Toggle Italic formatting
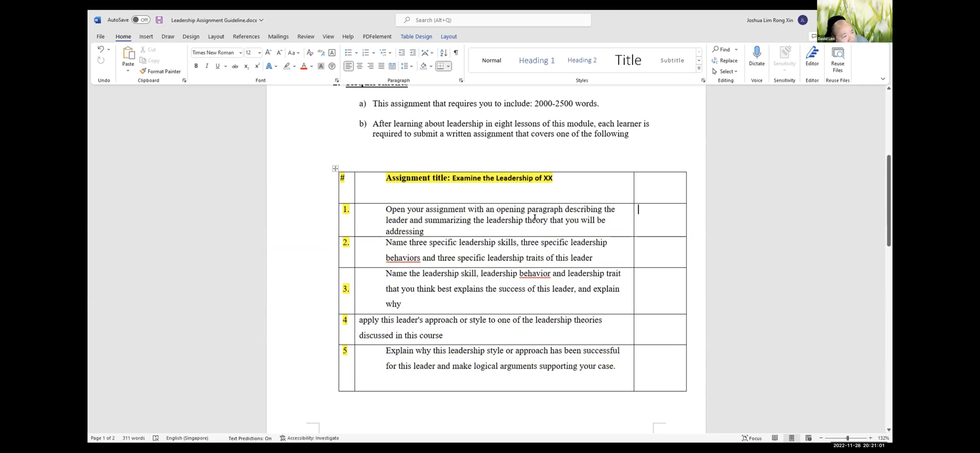Viewport: 980px width, 453px height. pyautogui.click(x=207, y=66)
